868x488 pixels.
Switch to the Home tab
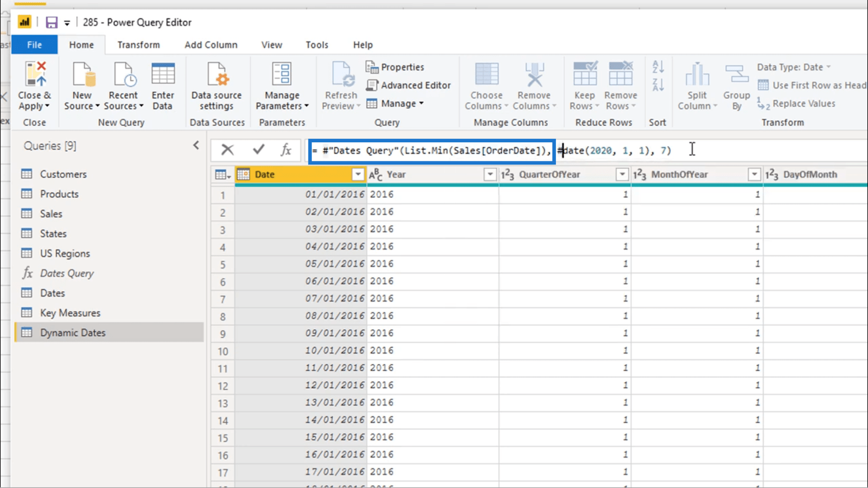coord(81,45)
